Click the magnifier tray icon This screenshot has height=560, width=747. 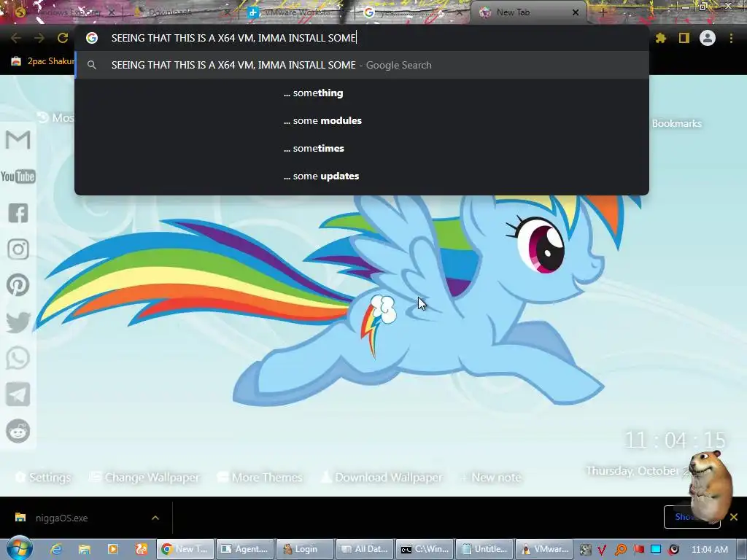pos(621,550)
